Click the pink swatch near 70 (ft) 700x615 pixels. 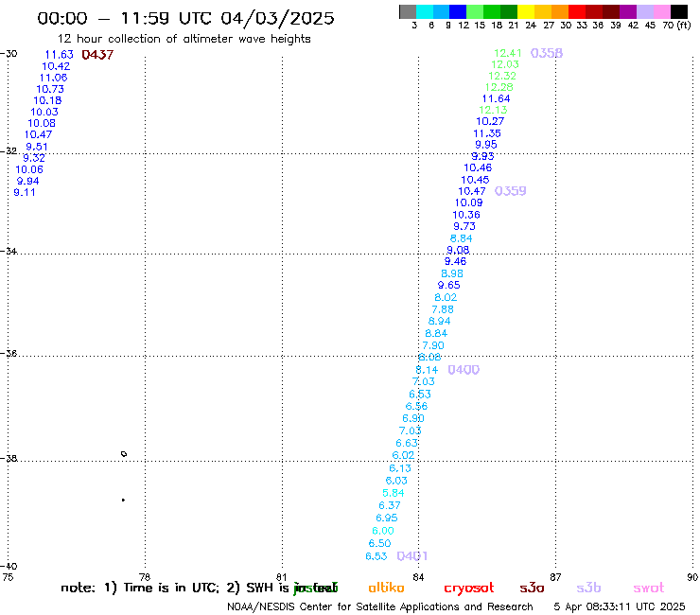click(661, 11)
